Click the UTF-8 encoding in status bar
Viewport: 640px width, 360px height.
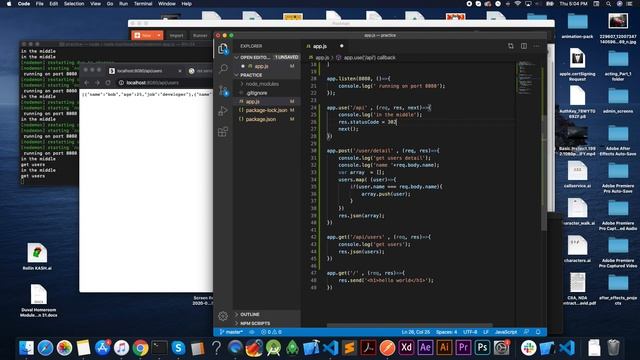tap(470, 332)
